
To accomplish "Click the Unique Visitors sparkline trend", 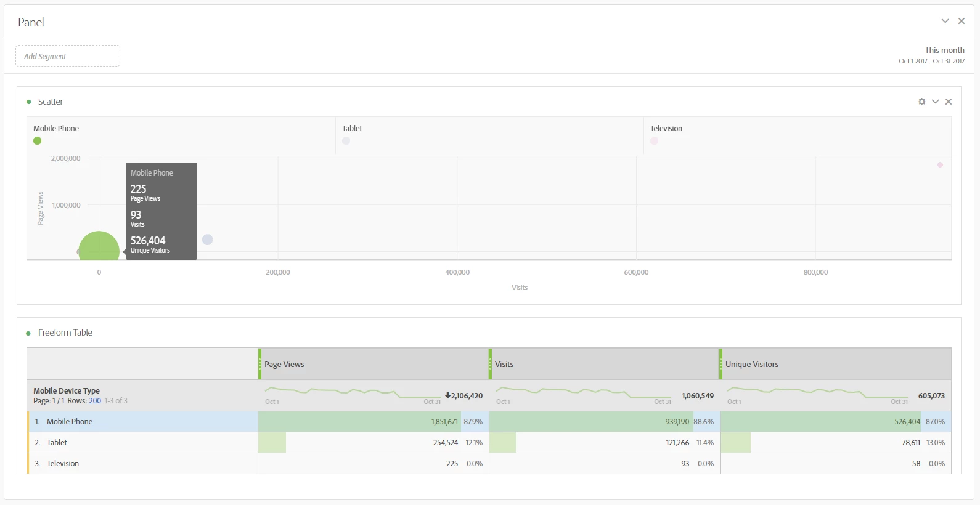I will coord(817,392).
